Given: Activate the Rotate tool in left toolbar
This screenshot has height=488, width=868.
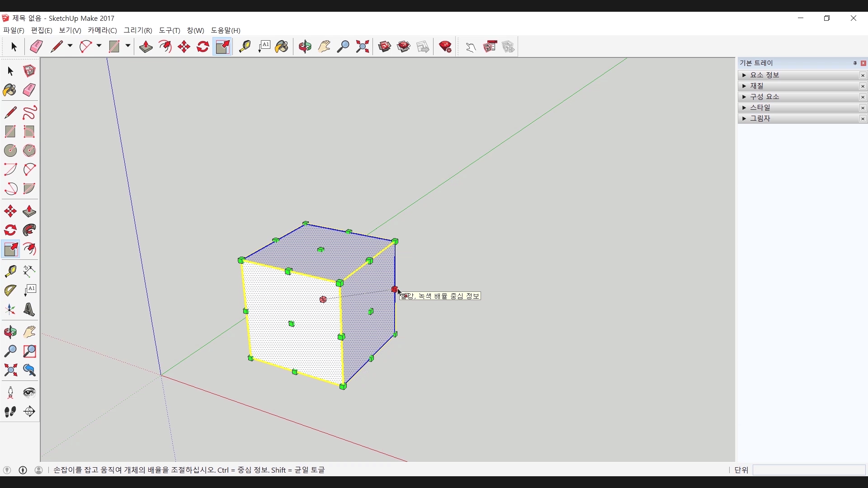Looking at the screenshot, I should (10, 230).
